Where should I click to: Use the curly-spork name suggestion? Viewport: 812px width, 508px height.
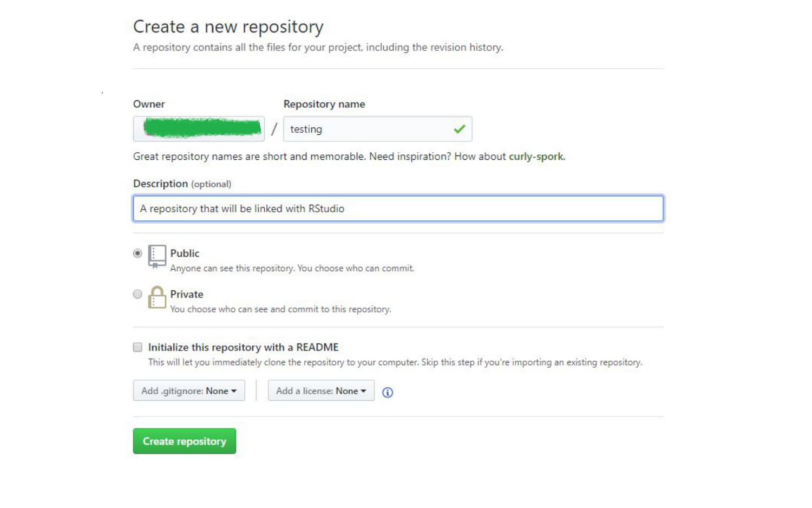tap(536, 157)
